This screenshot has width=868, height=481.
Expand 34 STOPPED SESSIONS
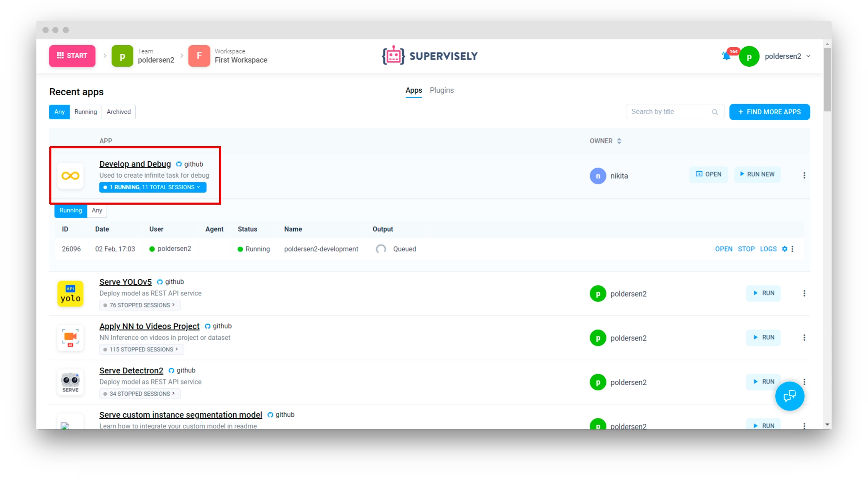(x=140, y=394)
